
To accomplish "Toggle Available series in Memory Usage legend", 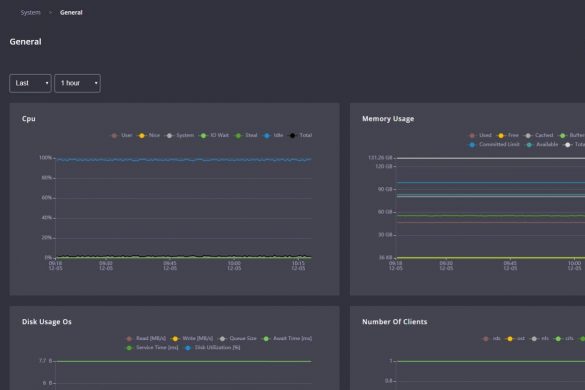I will click(x=542, y=144).
